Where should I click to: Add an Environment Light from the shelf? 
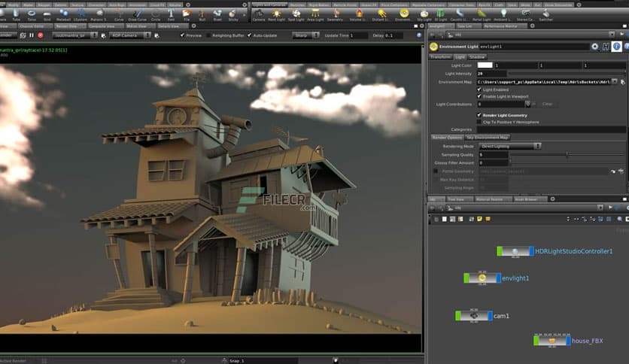403,15
